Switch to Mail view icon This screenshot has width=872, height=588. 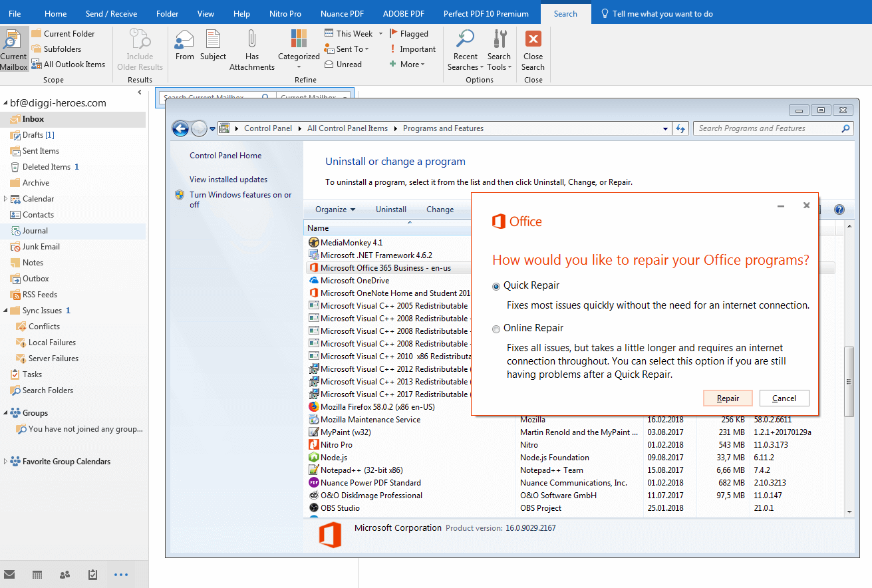(x=9, y=574)
